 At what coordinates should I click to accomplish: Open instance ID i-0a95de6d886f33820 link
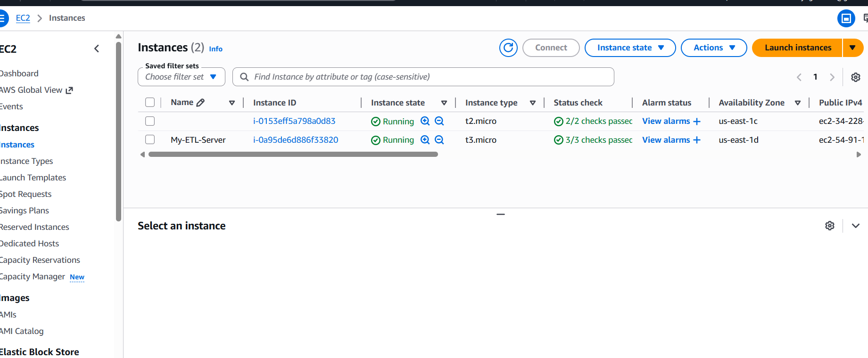(296, 140)
